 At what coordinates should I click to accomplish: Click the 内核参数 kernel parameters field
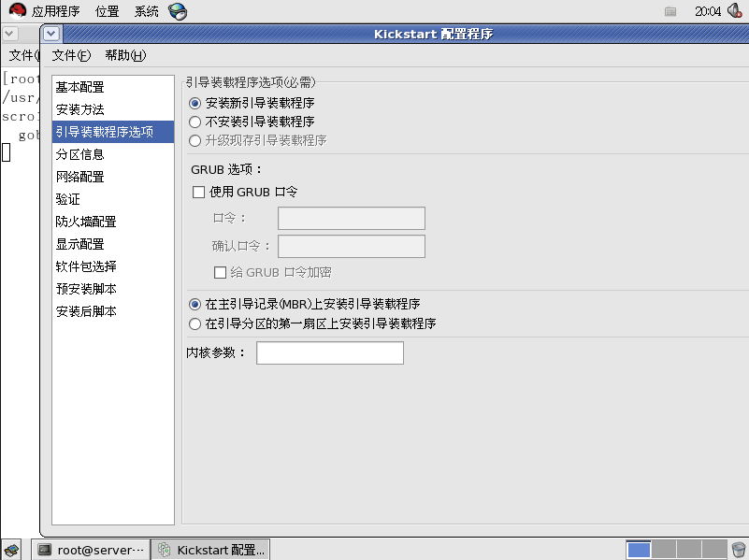pos(330,352)
